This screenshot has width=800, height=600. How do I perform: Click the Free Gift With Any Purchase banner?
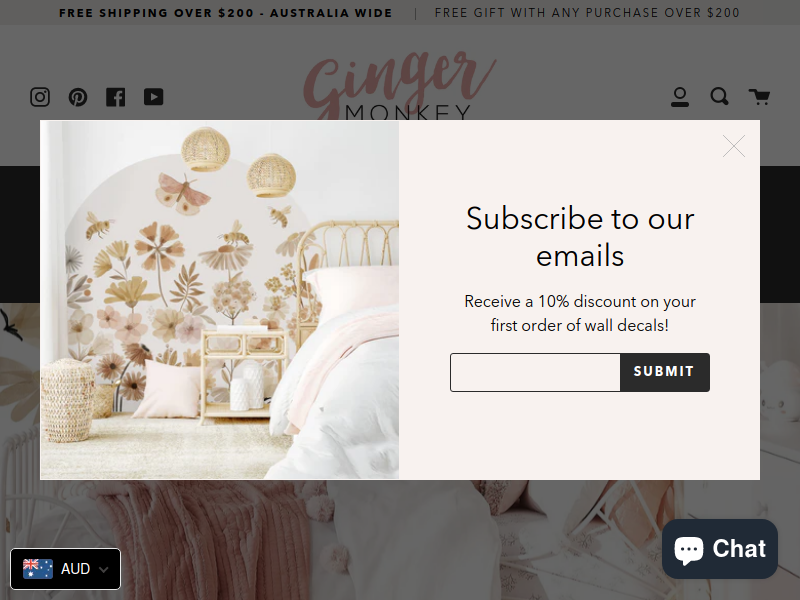coord(587,13)
